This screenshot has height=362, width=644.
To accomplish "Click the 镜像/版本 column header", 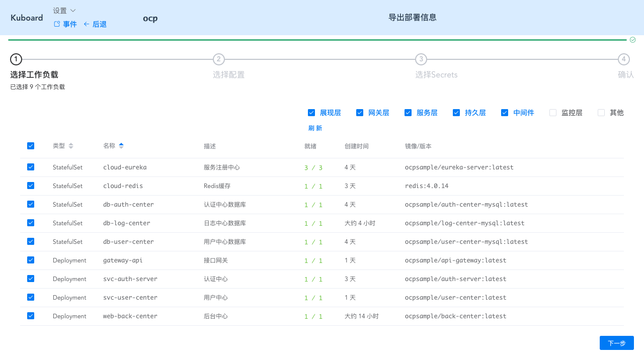I will [x=418, y=146].
